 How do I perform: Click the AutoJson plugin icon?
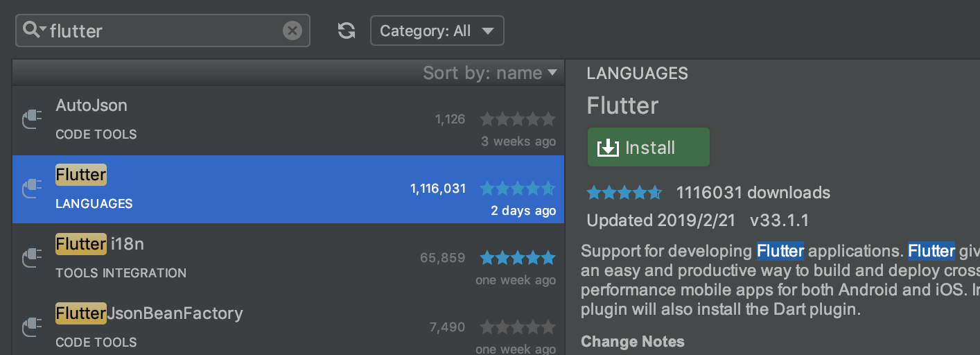click(x=31, y=120)
